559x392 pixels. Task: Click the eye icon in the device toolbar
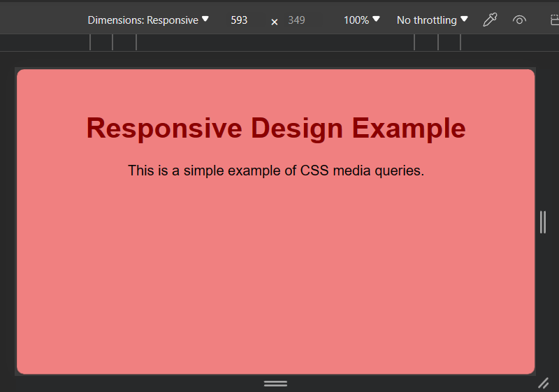point(519,20)
